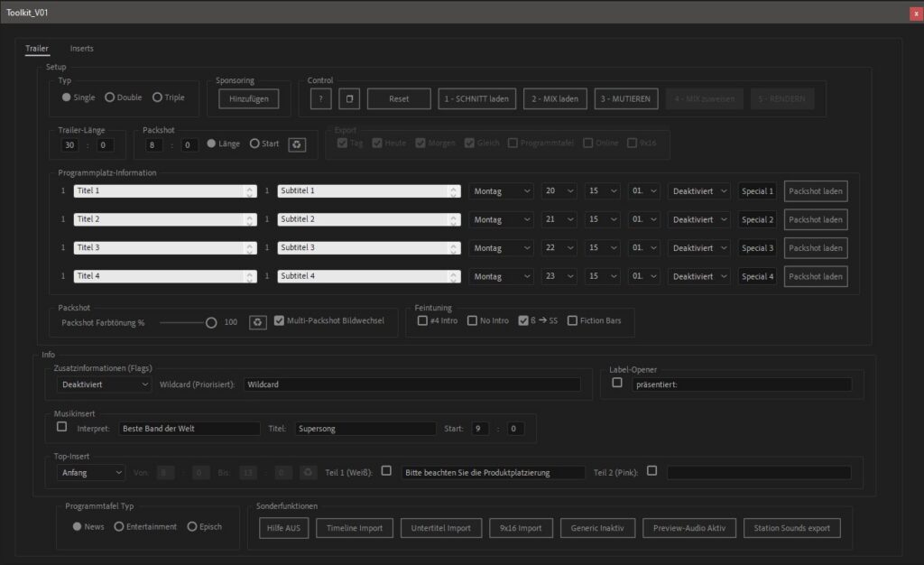
Task: Click the Trailer-Länge seconds field showing 30
Action: coord(69,145)
